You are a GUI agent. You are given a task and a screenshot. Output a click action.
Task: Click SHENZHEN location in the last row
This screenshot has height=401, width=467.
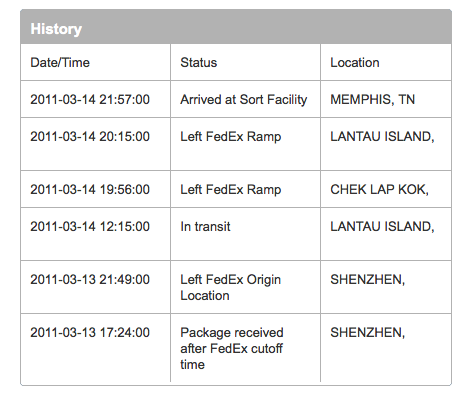(368, 332)
